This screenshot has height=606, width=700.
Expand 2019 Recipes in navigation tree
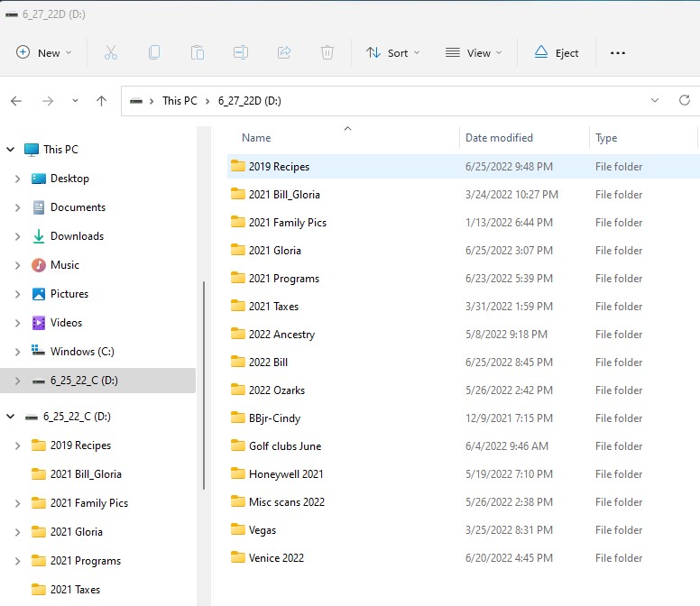17,445
